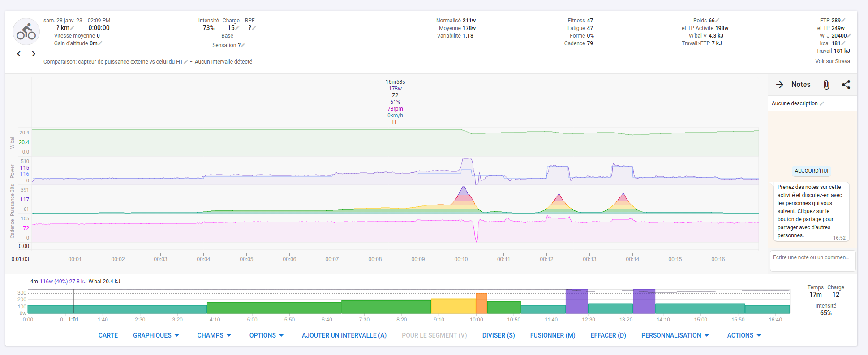Click the note or comment input field
This screenshot has height=355, width=868.
pos(812,261)
